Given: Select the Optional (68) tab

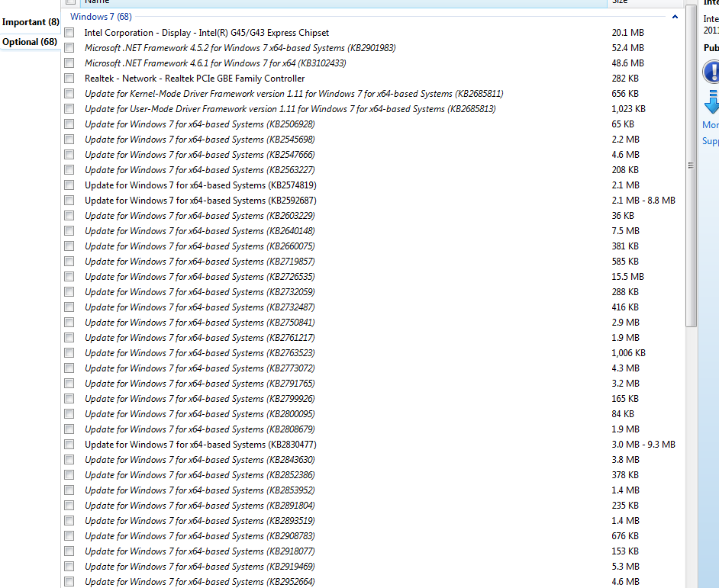Looking at the screenshot, I should (31, 42).
